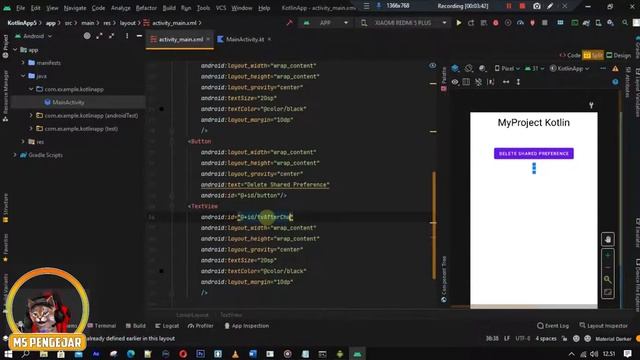The image size is (640, 360).
Task: Click the red Debug bug icon
Action: point(496,23)
